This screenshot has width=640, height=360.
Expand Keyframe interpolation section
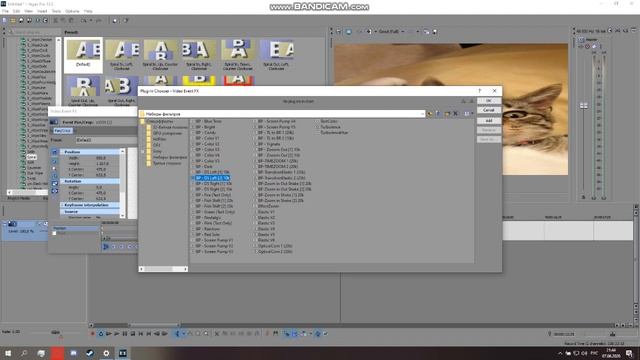(x=63, y=205)
